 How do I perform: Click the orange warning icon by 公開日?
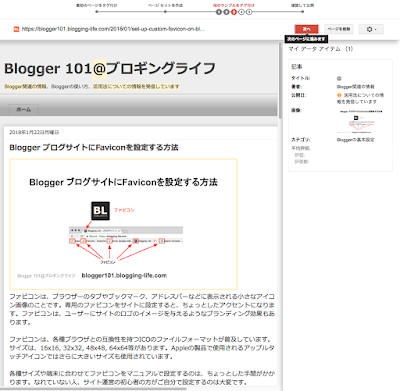339,95
